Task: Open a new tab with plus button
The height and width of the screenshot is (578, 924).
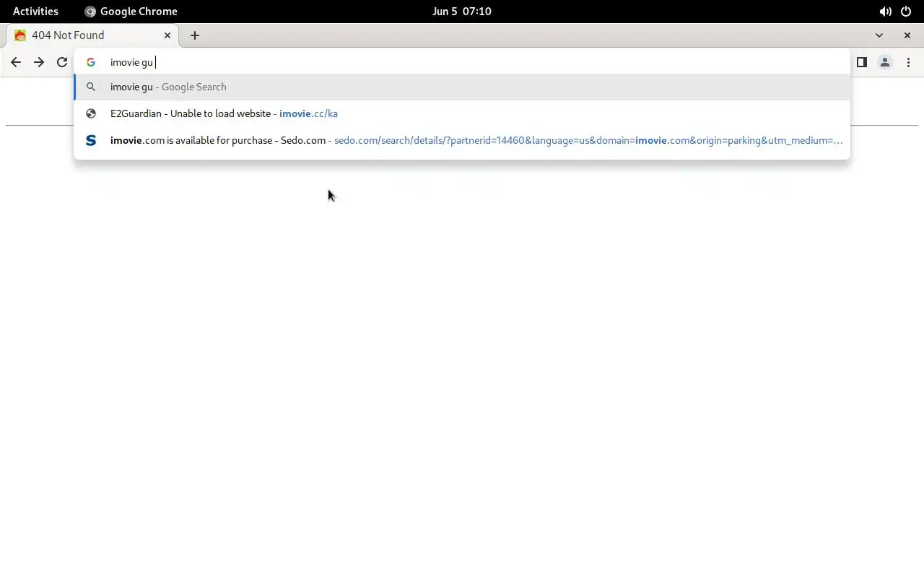Action: pyautogui.click(x=195, y=35)
